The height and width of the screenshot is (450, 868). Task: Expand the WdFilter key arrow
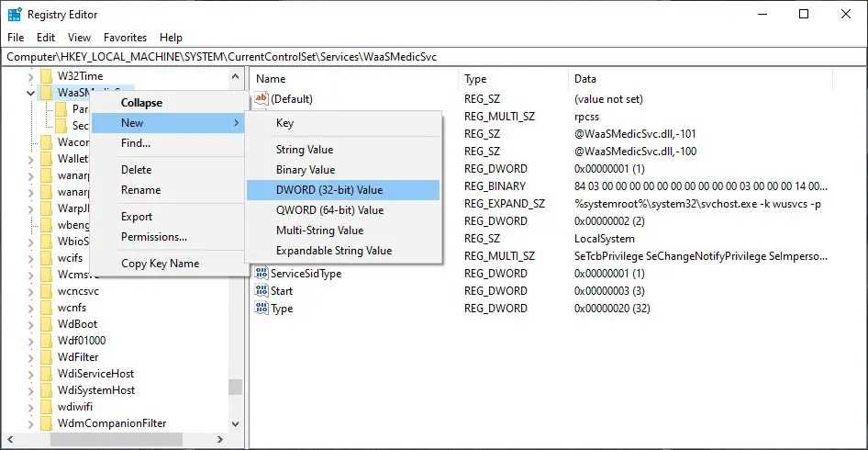tap(31, 357)
